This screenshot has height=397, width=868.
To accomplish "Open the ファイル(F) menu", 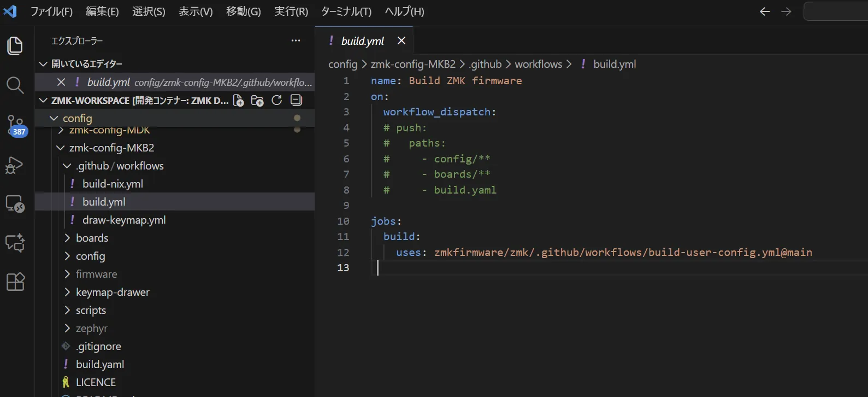I will [x=51, y=11].
